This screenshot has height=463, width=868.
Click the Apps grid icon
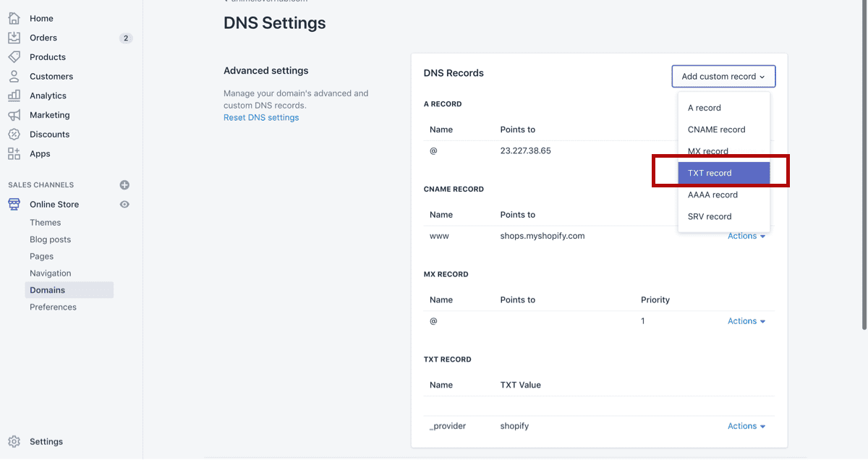[14, 153]
